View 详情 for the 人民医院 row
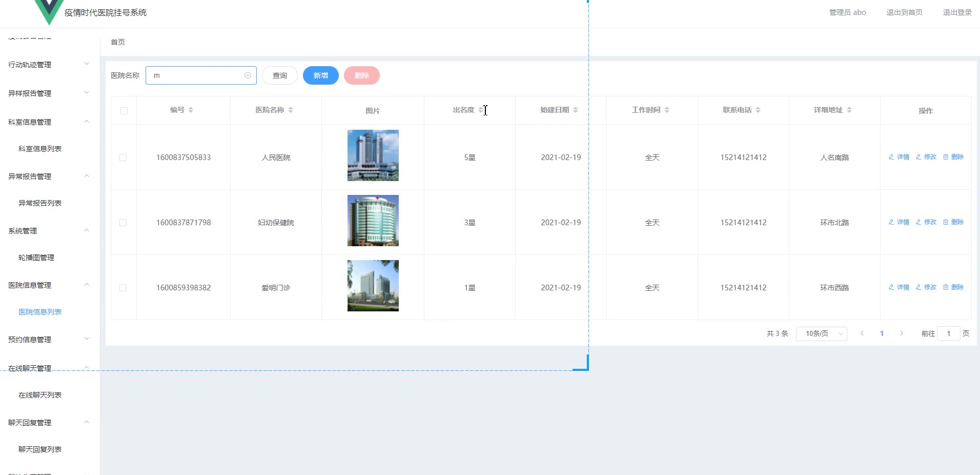This screenshot has height=475, width=980. 899,157
